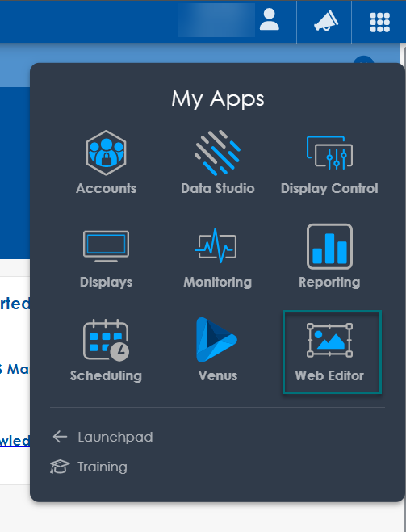Click the Display Control text label
406x532 pixels.
point(329,188)
